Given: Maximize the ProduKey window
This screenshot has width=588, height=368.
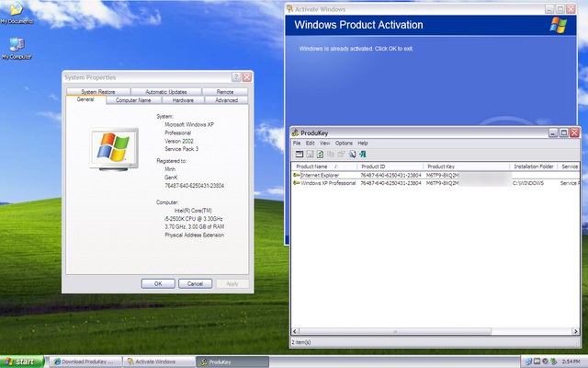Looking at the screenshot, I should click(x=563, y=132).
